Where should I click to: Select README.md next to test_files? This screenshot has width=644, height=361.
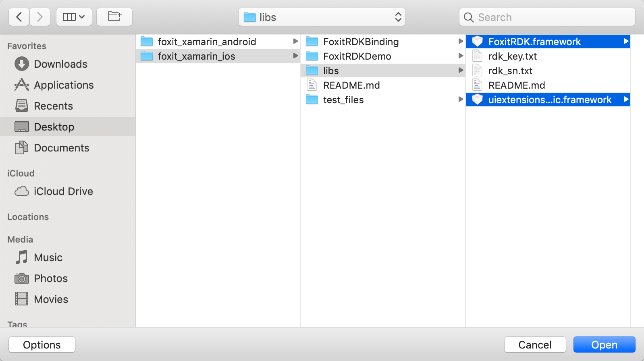[384, 85]
